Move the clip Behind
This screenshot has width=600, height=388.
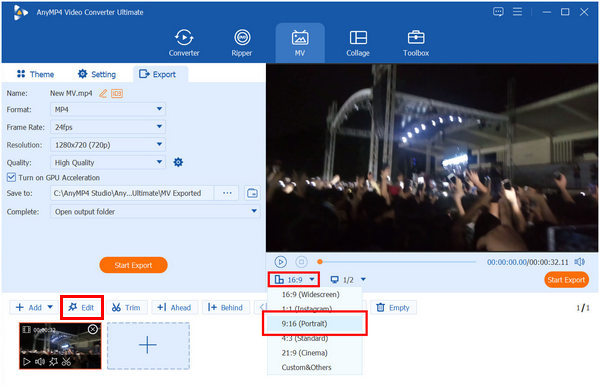click(225, 308)
